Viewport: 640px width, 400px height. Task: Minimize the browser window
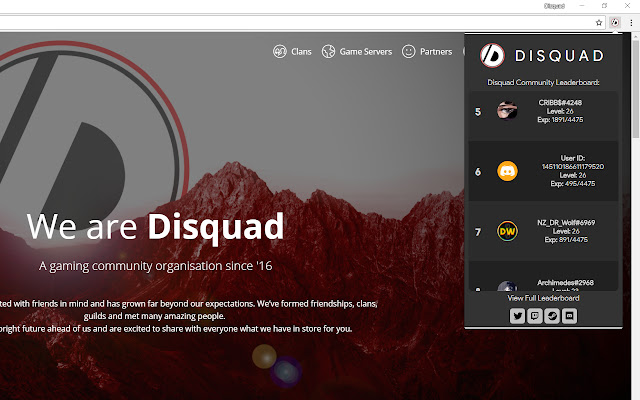[582, 6]
